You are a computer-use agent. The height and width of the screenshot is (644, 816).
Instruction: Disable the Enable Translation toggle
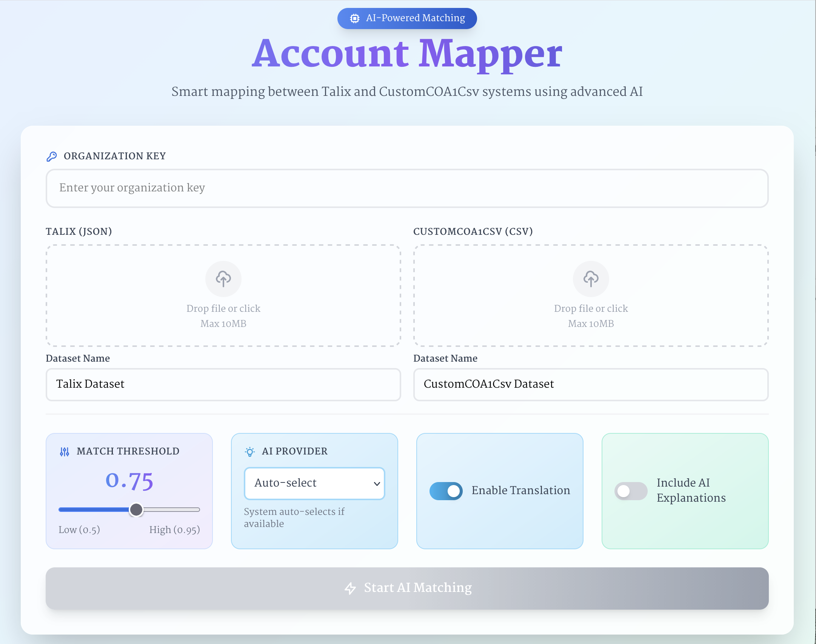(x=446, y=491)
